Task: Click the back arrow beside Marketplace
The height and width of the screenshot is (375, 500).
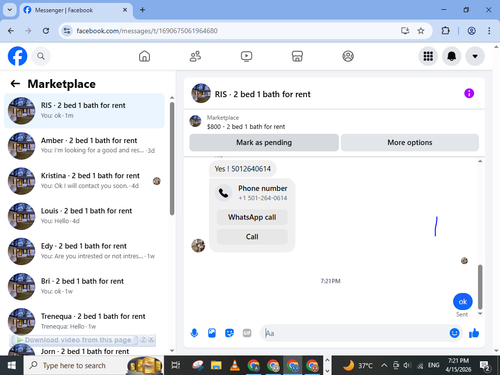Action: (15, 84)
